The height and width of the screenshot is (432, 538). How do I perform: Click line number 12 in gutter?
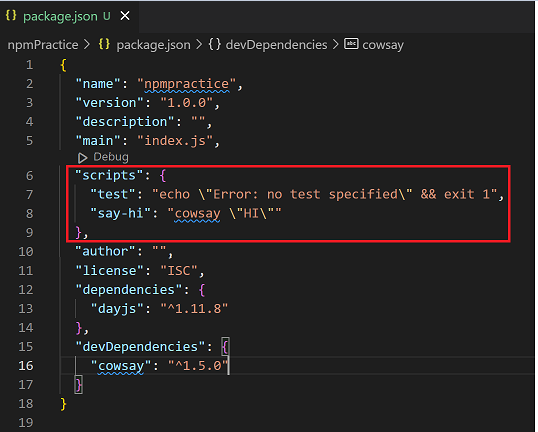[x=26, y=290]
